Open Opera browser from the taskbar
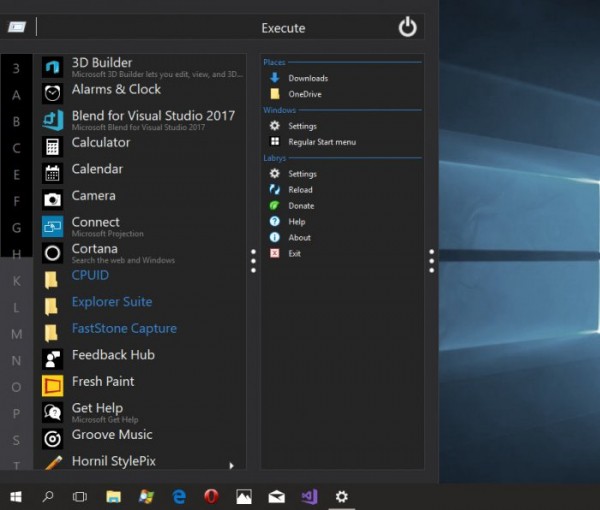600x510 pixels. coord(211,497)
